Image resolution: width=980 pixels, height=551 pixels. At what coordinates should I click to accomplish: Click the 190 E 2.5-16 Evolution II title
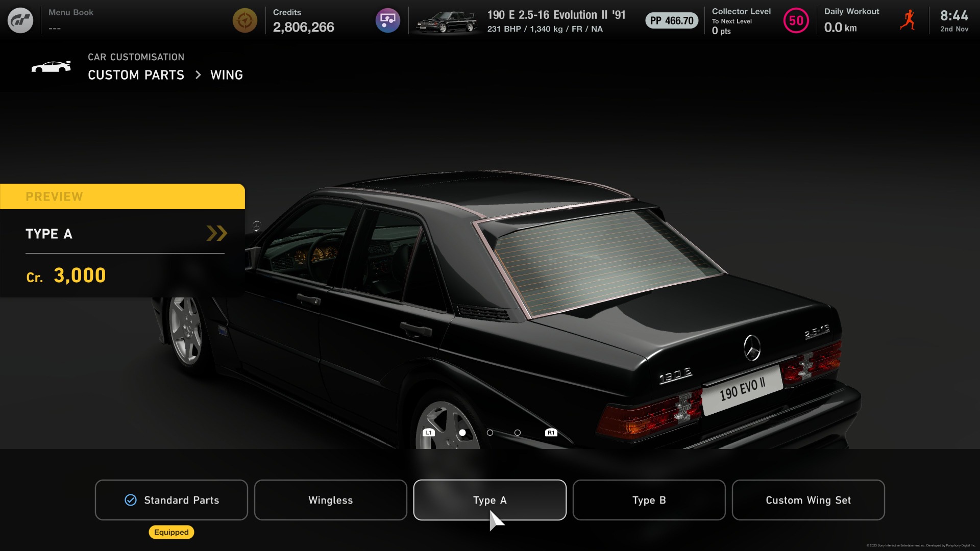(556, 15)
